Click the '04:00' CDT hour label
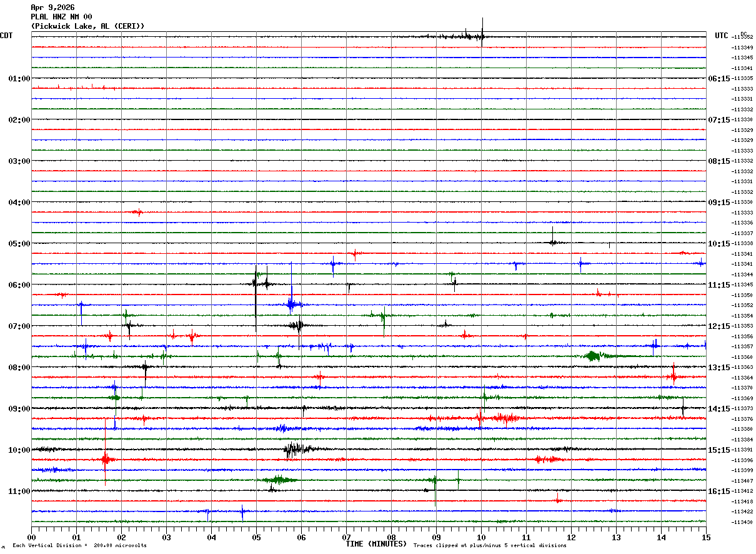Screen dimensions: 756x554 point(19,203)
